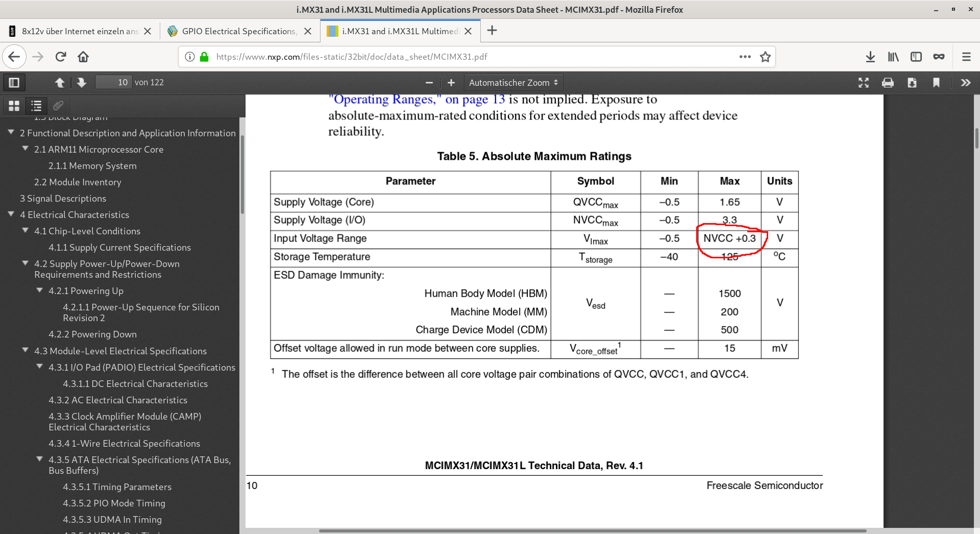
Task: Go to next PDF page arrow
Action: 82,82
